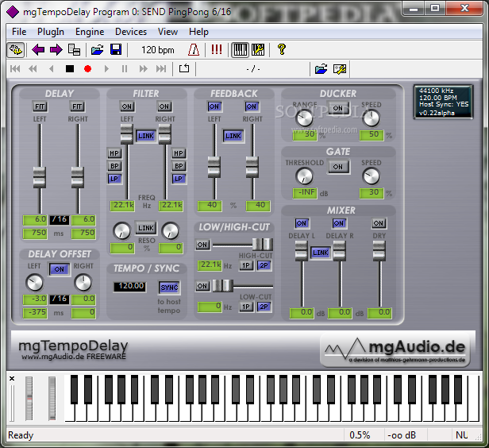Toggle Feedback right ON button
This screenshot has height=448, width=489.
tap(251, 106)
